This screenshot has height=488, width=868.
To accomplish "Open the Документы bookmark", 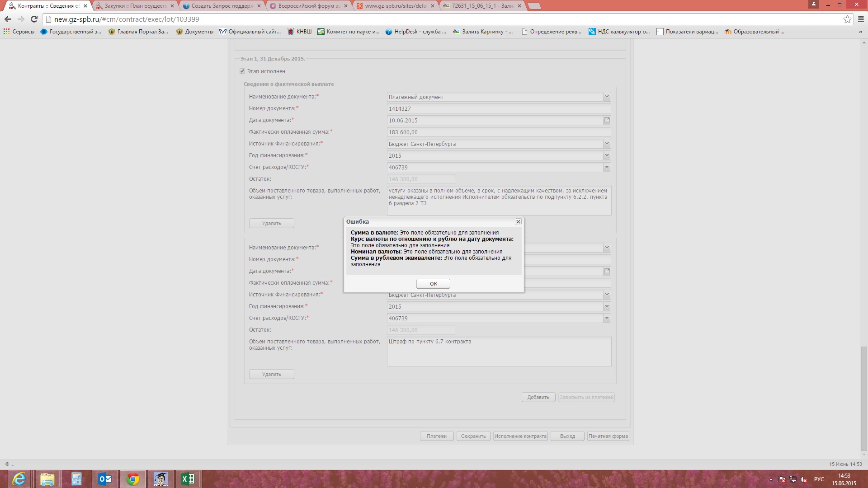I will point(194,32).
